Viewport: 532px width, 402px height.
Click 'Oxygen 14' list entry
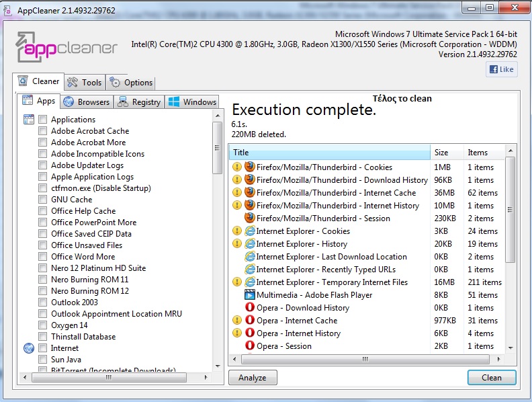(69, 325)
